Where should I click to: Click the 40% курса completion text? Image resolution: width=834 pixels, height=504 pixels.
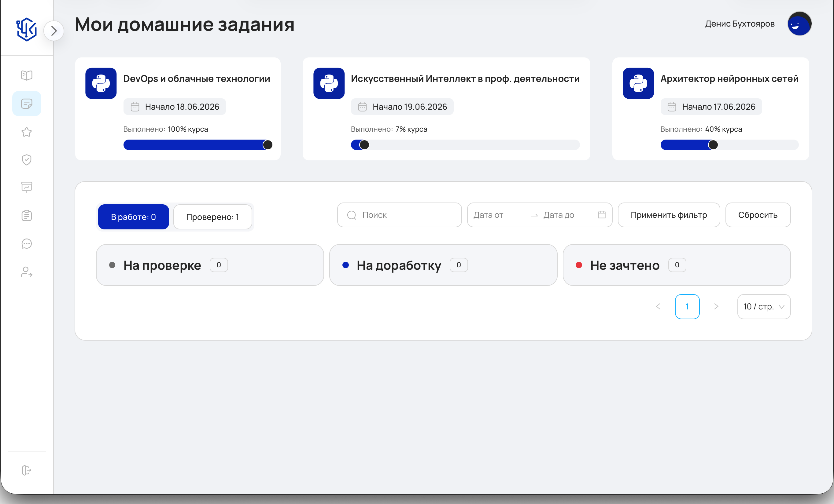pos(723,129)
